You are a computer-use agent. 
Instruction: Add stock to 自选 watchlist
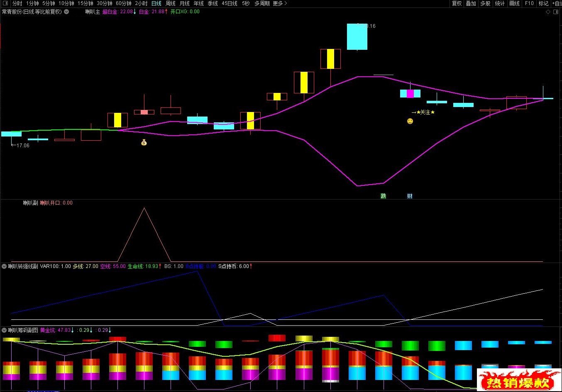pos(557,3)
